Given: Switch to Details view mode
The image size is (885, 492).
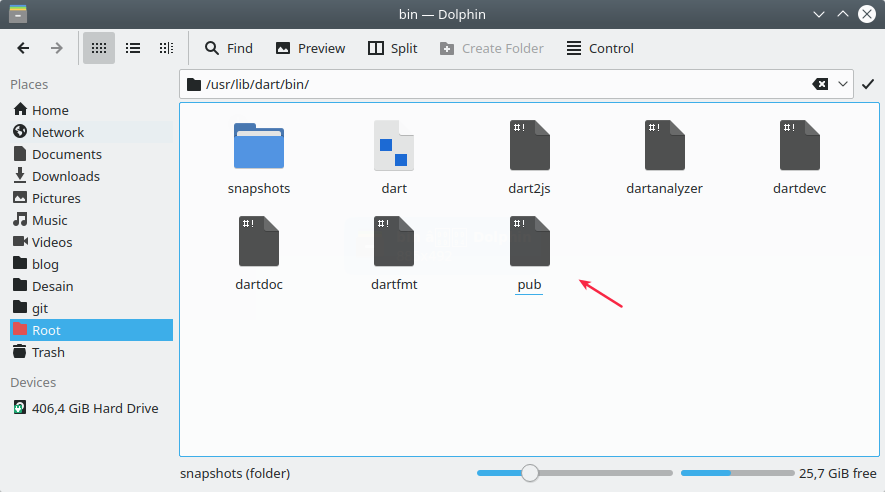Looking at the screenshot, I should (166, 48).
